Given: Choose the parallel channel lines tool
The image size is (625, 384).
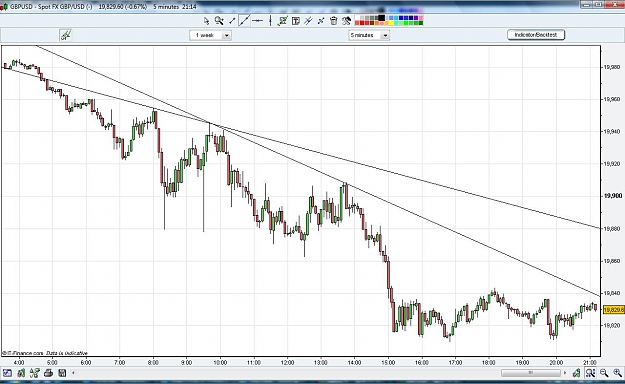Looking at the screenshot, I should point(308,21).
